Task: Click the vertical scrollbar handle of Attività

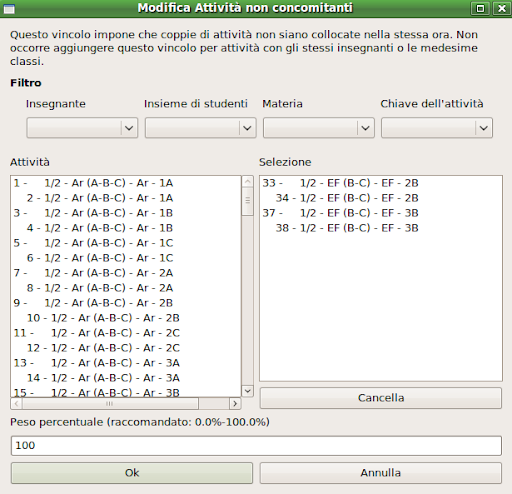Action: pos(247,201)
